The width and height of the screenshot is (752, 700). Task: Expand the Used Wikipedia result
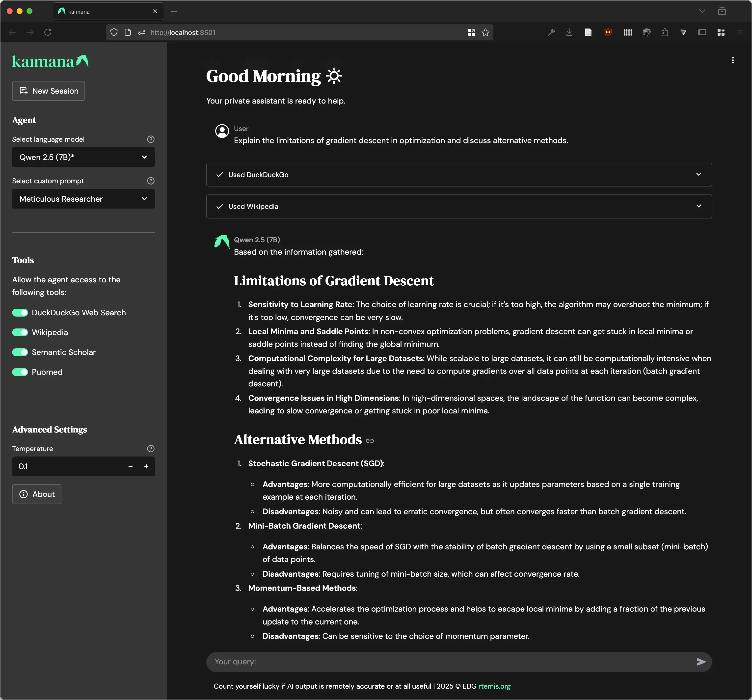click(699, 206)
